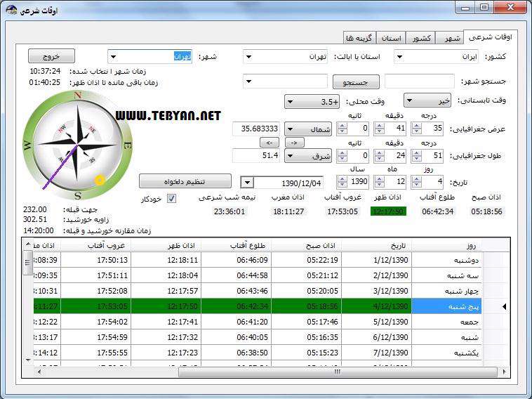532x399 pixels.
Task: Open the استان tab
Action: click(x=390, y=37)
